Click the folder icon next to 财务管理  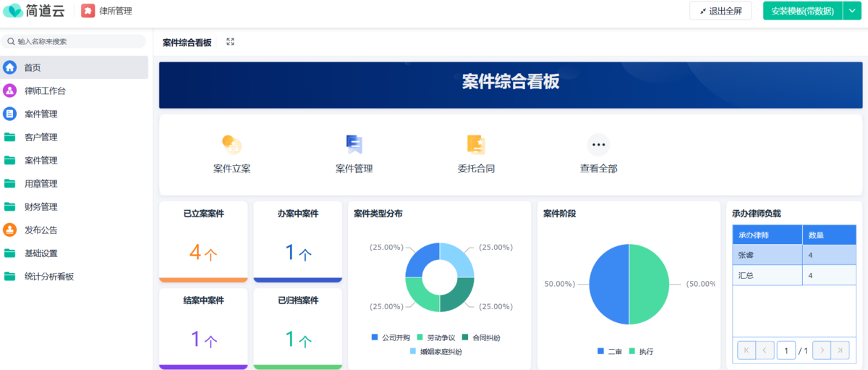coord(9,206)
